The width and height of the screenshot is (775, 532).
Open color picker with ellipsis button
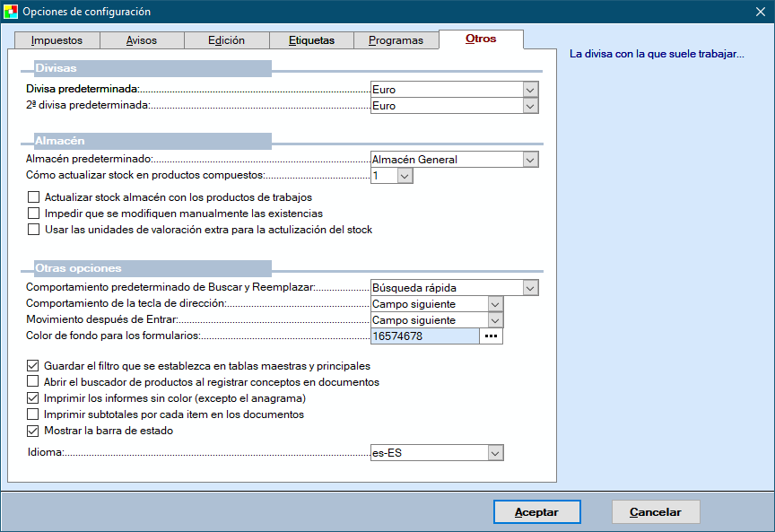[491, 336]
